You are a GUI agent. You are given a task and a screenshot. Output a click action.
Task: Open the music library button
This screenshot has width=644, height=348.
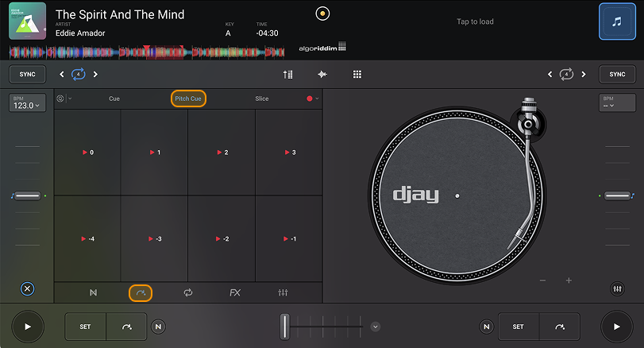tap(616, 22)
